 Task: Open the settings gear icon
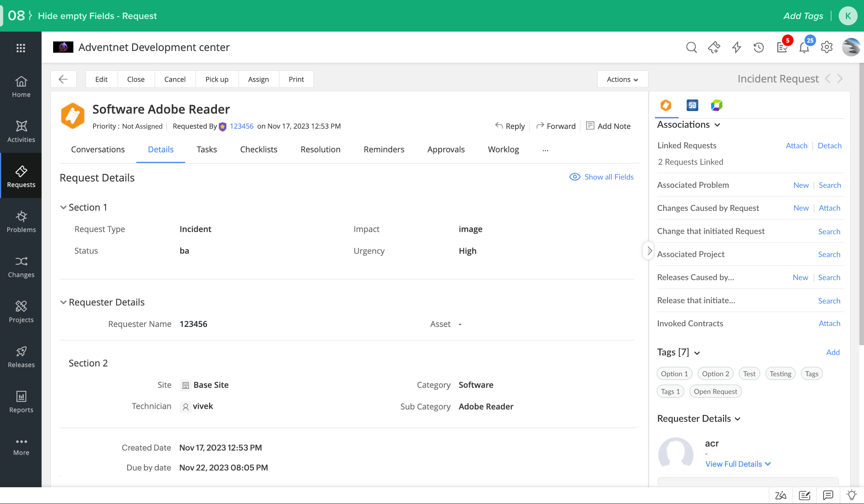pos(827,47)
